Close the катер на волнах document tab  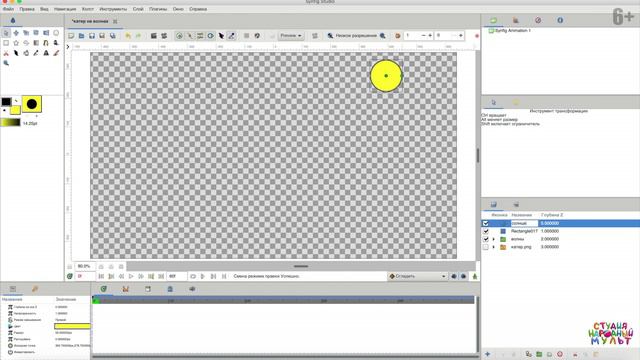[x=115, y=21]
